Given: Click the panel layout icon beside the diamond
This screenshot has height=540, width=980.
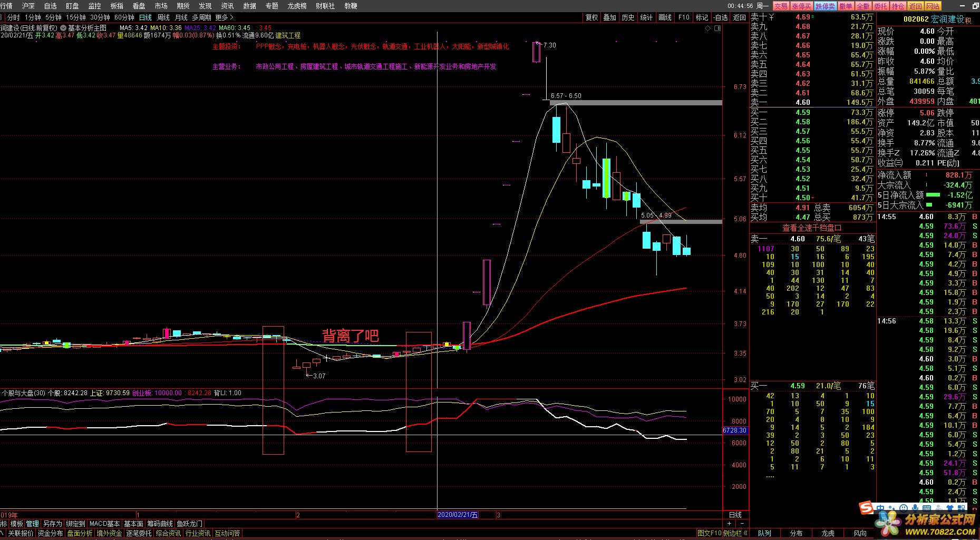Looking at the screenshot, I should click(717, 28).
